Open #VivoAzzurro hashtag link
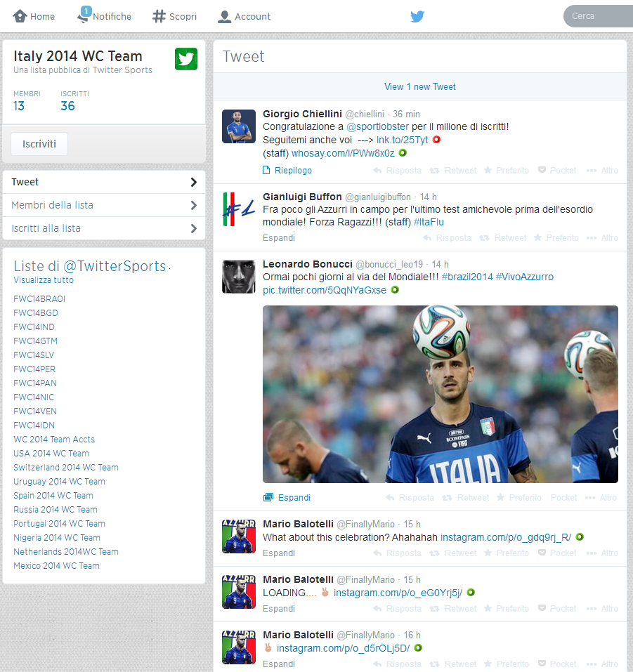Image resolution: width=633 pixels, height=672 pixels. click(525, 277)
